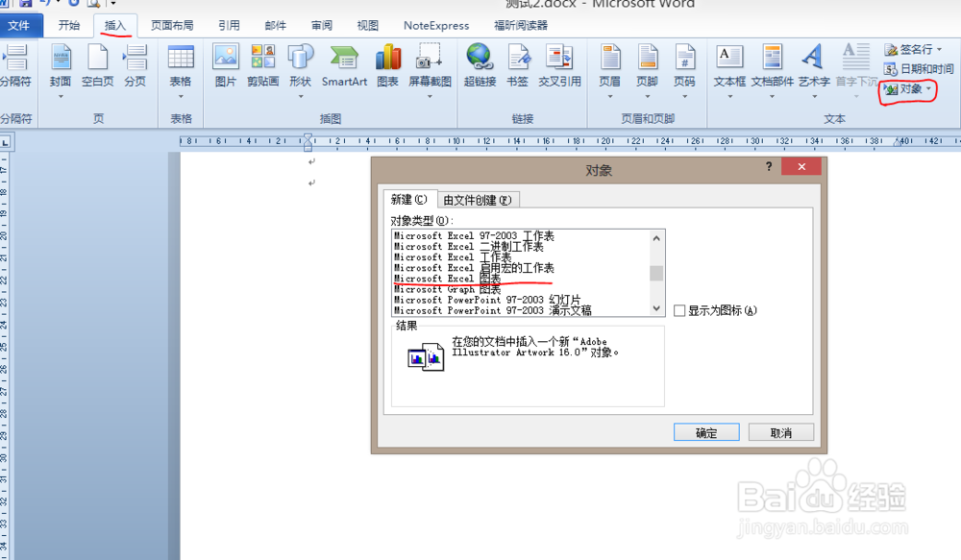Click the object list scrollbar thumb

(x=656, y=273)
